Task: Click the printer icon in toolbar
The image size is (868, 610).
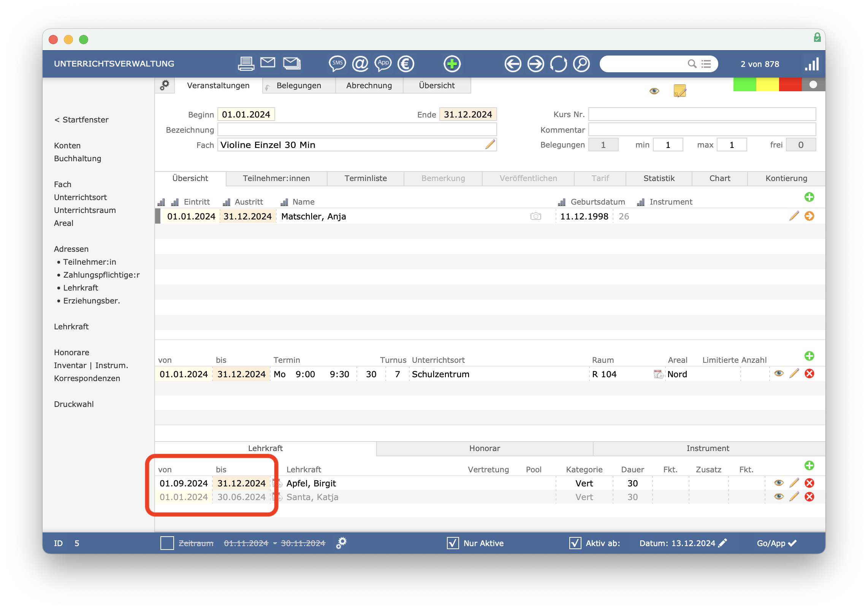Action: (x=246, y=64)
